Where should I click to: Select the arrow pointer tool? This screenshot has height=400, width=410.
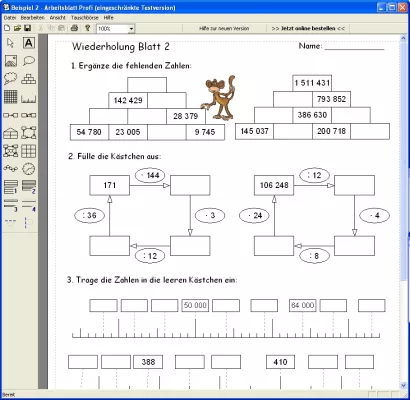pos(11,43)
